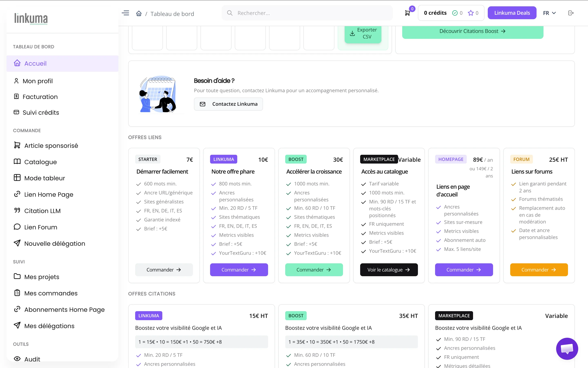Click Commander on the Boost 30€ offer
The image size is (588, 368).
coord(314,270)
